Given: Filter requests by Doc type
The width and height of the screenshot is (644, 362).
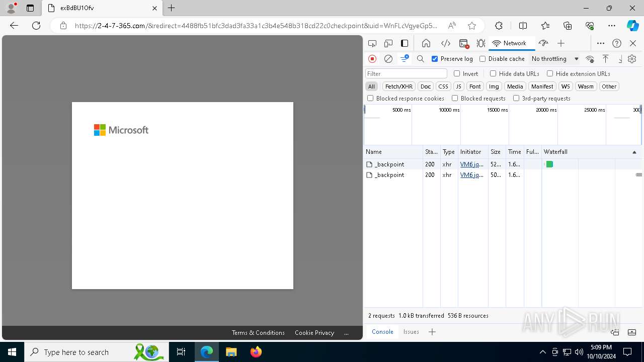Looking at the screenshot, I should pos(426,86).
